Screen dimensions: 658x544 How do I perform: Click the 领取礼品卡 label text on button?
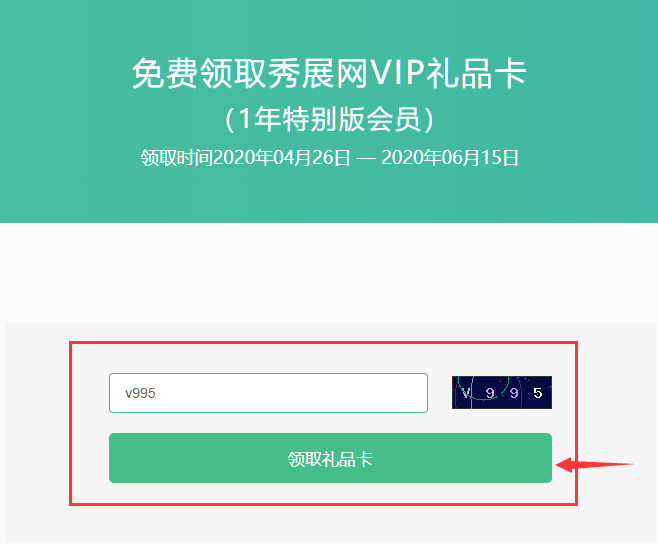(x=330, y=459)
